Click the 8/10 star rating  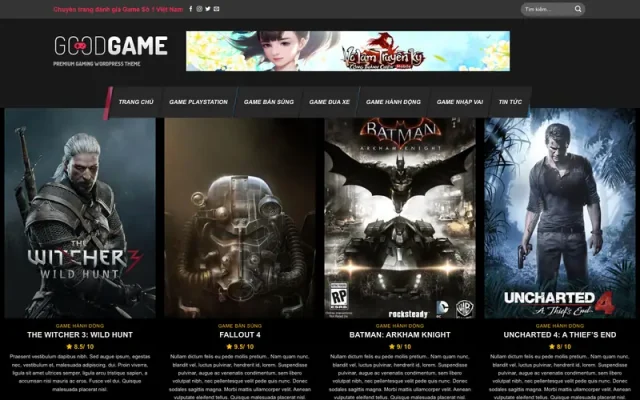click(560, 347)
